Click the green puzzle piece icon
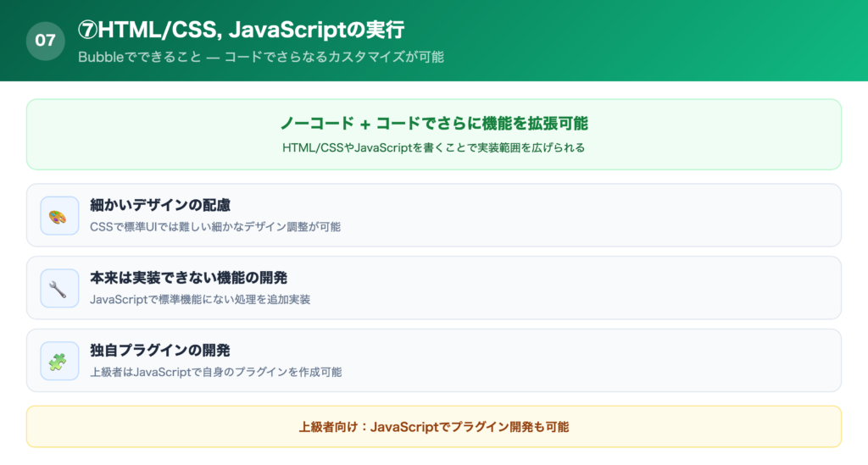868x465 pixels. pyautogui.click(x=59, y=361)
